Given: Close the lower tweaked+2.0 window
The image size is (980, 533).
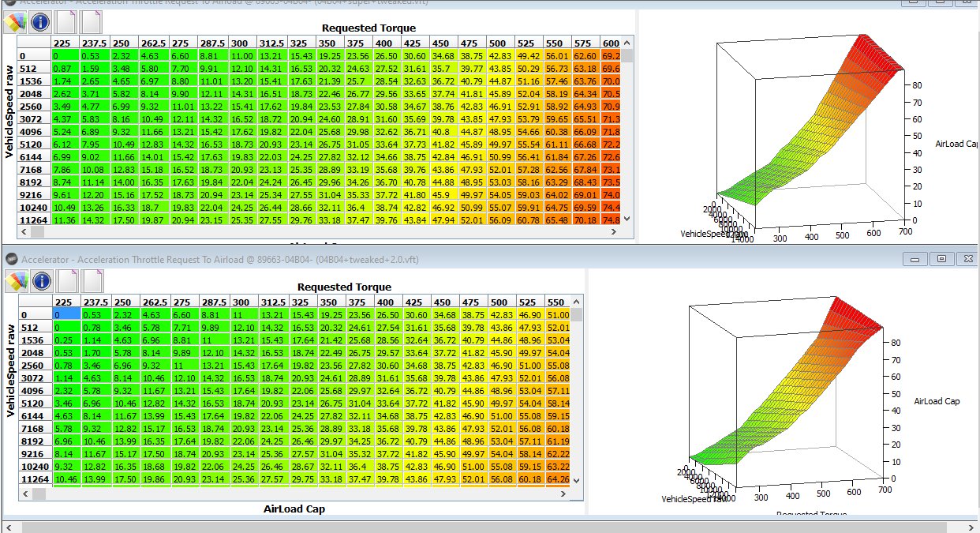Looking at the screenshot, I should [967, 258].
